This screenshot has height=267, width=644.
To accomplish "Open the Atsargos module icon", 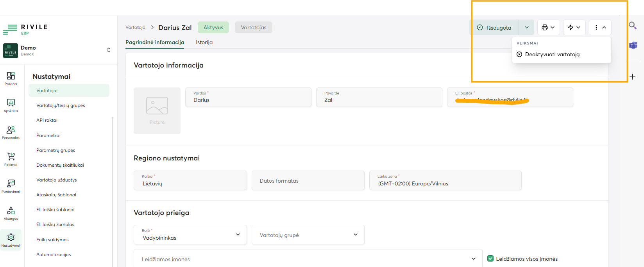I will pyautogui.click(x=11, y=213).
